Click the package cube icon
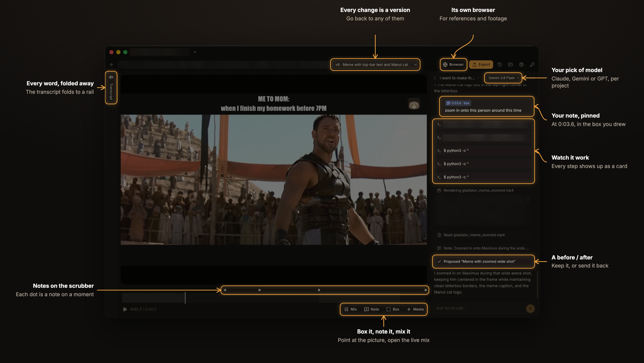 [x=521, y=64]
